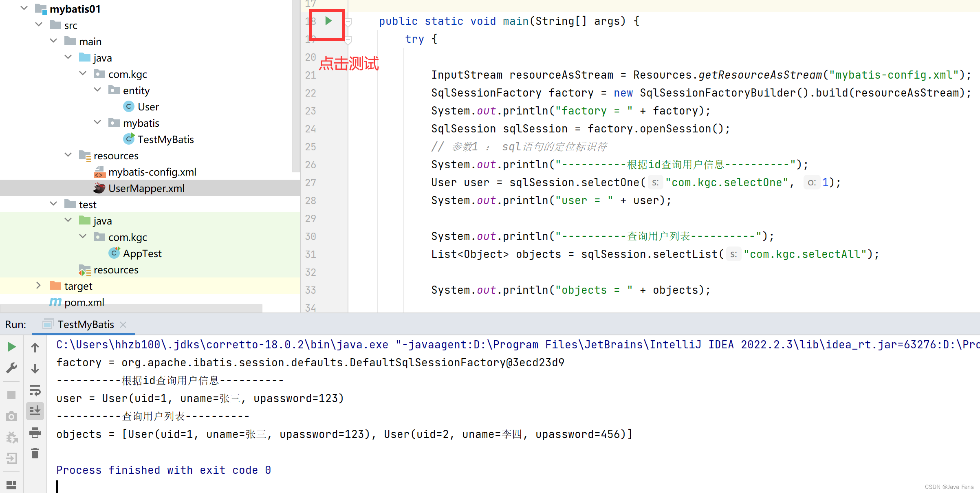980x493 pixels.
Task: Click the camera thread dump icon
Action: tap(12, 416)
